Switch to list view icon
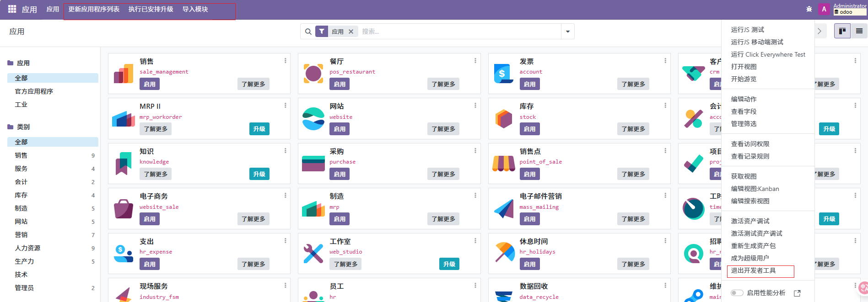The height and width of the screenshot is (302, 868). (859, 31)
